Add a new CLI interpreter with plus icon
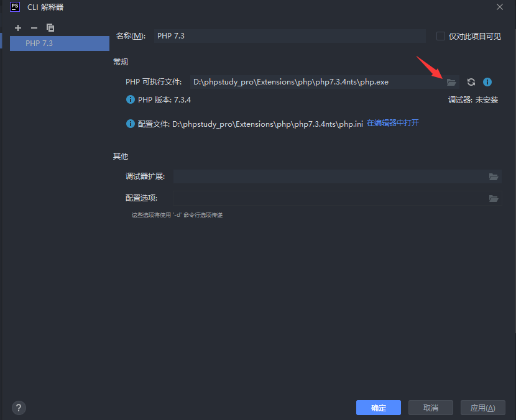The width and height of the screenshot is (516, 420). [17, 27]
